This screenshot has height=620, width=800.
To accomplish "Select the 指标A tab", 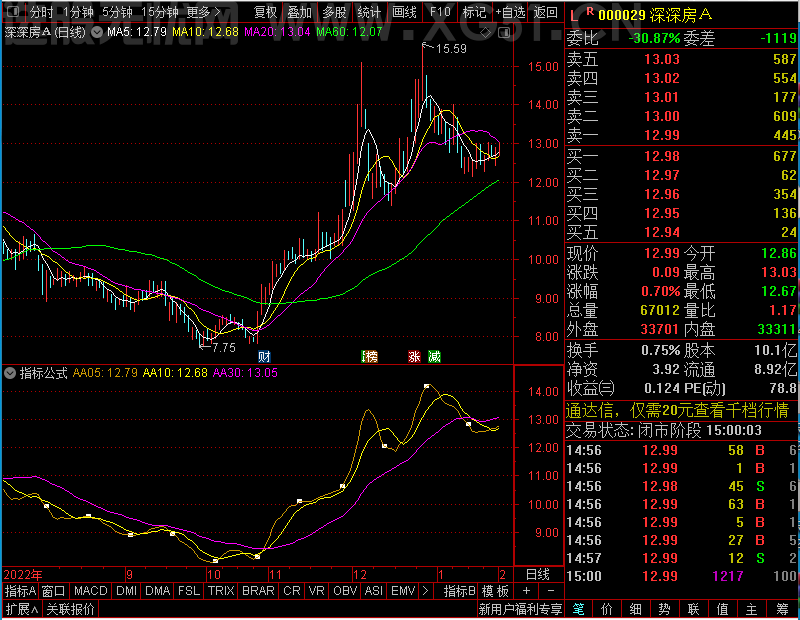I will pyautogui.click(x=20, y=591).
